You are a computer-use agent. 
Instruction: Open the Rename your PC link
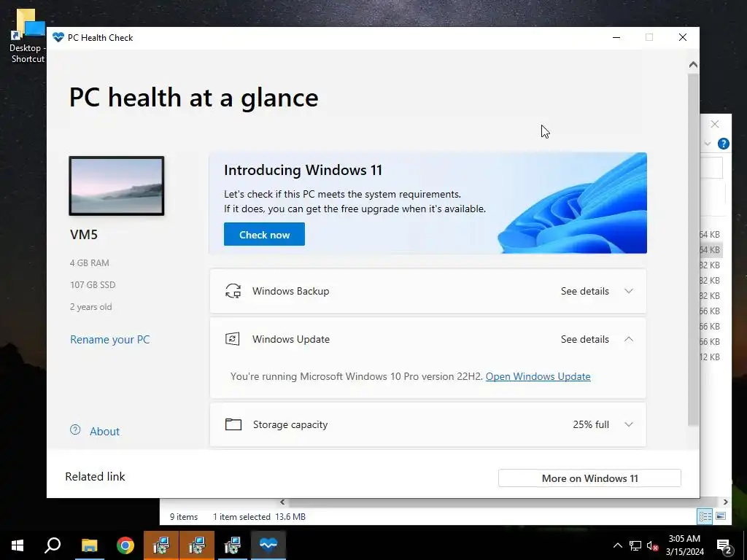[x=109, y=340]
